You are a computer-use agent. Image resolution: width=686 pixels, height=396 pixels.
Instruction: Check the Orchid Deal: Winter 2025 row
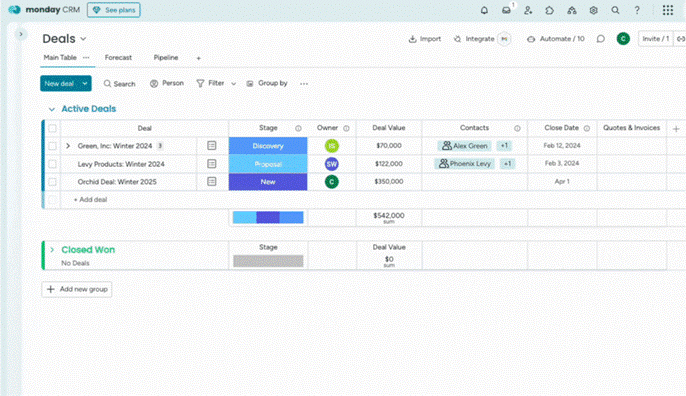click(x=52, y=182)
